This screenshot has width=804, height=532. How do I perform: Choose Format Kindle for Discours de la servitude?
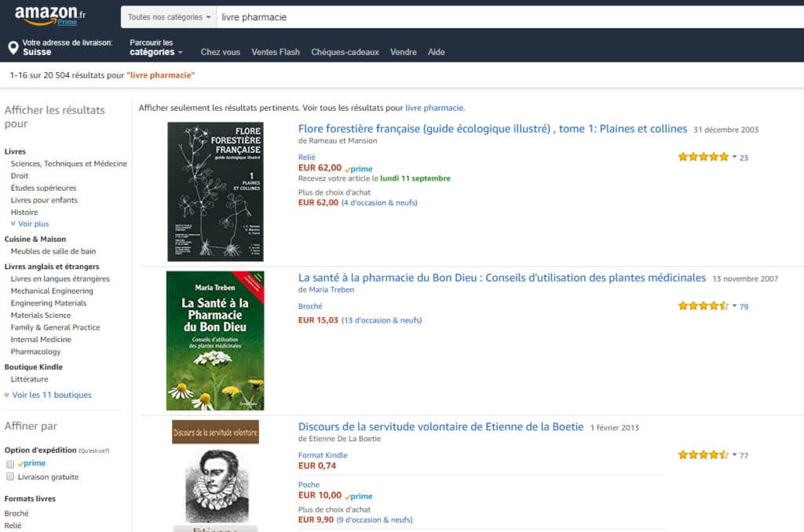[323, 455]
